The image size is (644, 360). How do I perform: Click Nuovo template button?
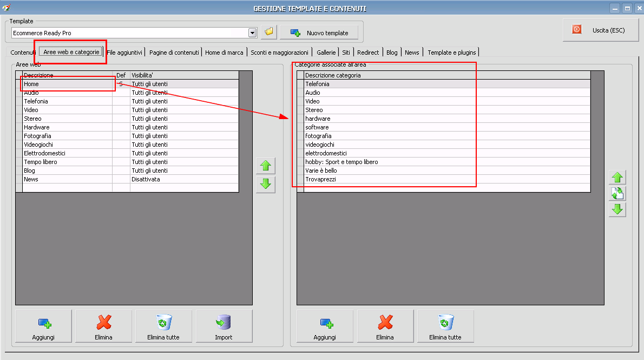pyautogui.click(x=319, y=32)
